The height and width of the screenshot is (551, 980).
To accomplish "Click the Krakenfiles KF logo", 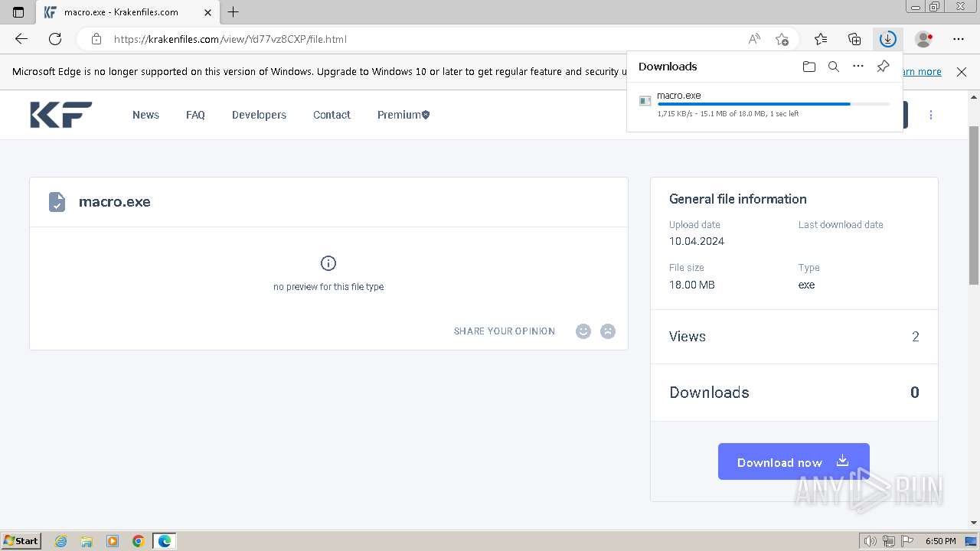I will tap(61, 115).
